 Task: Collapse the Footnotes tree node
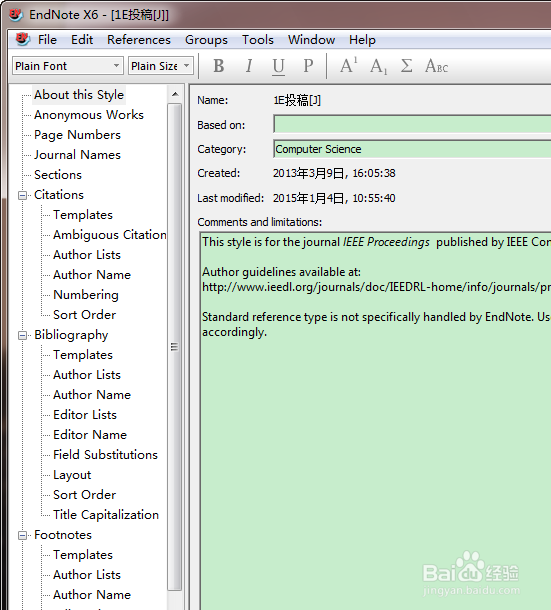pyautogui.click(x=23, y=535)
